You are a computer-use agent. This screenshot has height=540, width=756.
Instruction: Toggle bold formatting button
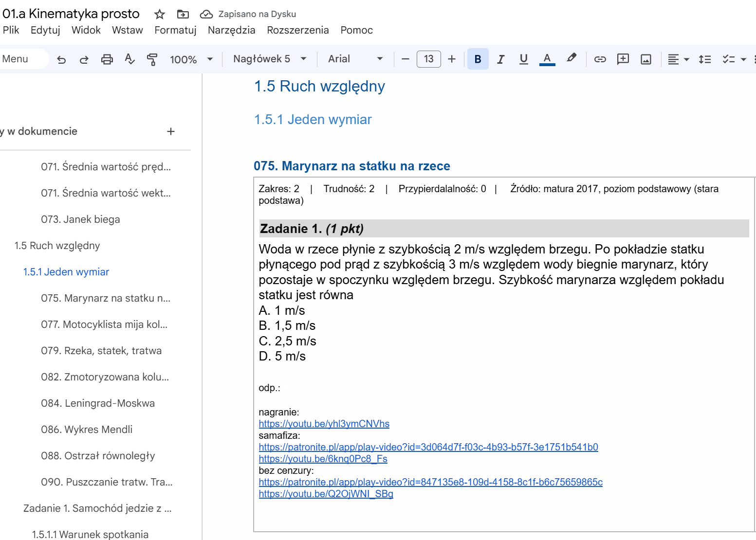[x=478, y=59]
